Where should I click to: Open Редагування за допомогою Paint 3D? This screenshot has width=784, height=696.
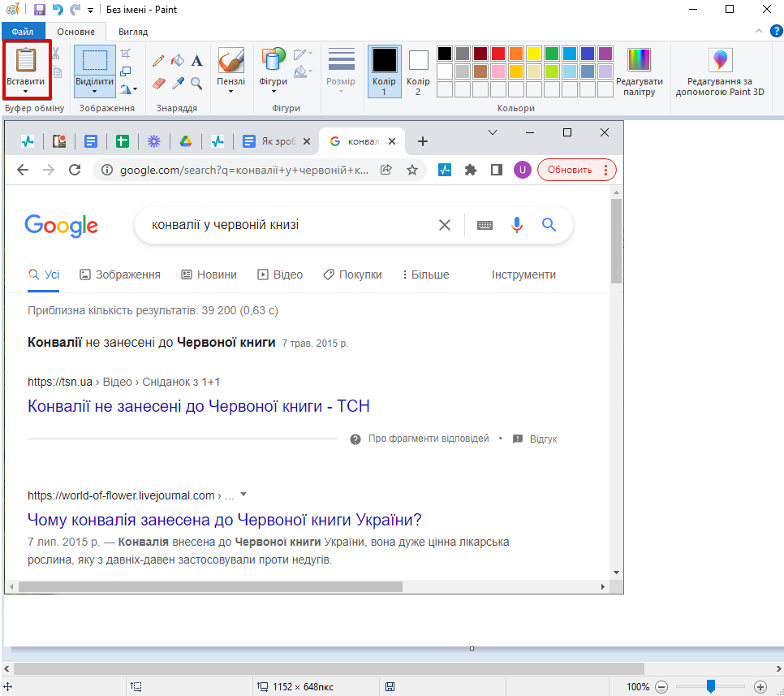[x=720, y=71]
